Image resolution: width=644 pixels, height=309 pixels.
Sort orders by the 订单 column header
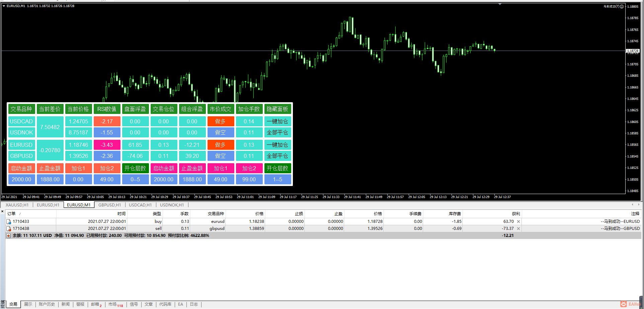31,214
